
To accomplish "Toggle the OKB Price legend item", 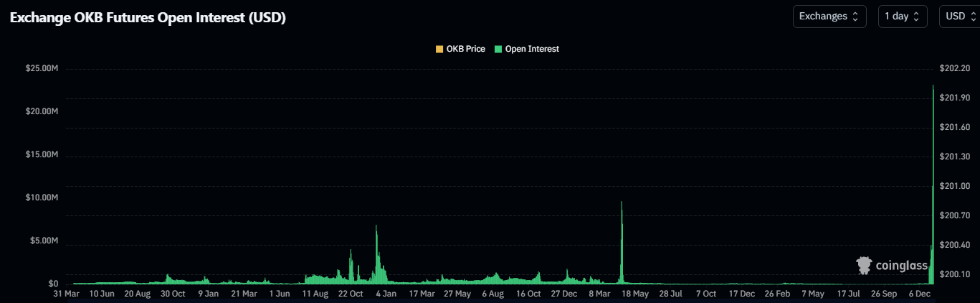I will pos(460,49).
